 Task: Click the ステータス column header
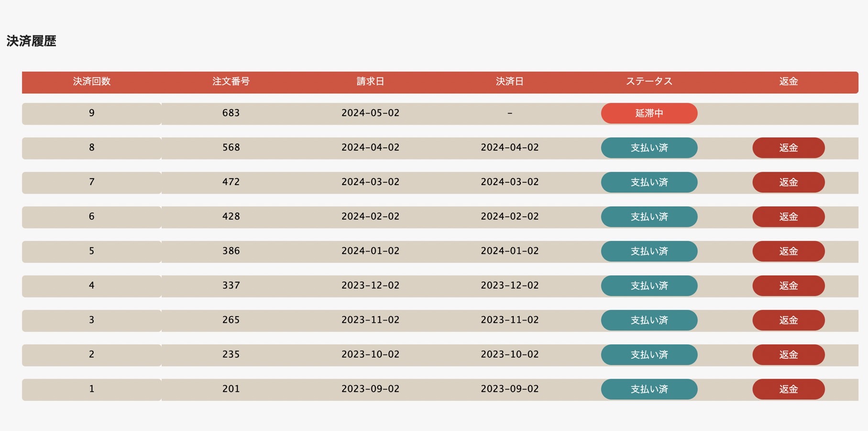[x=649, y=81]
